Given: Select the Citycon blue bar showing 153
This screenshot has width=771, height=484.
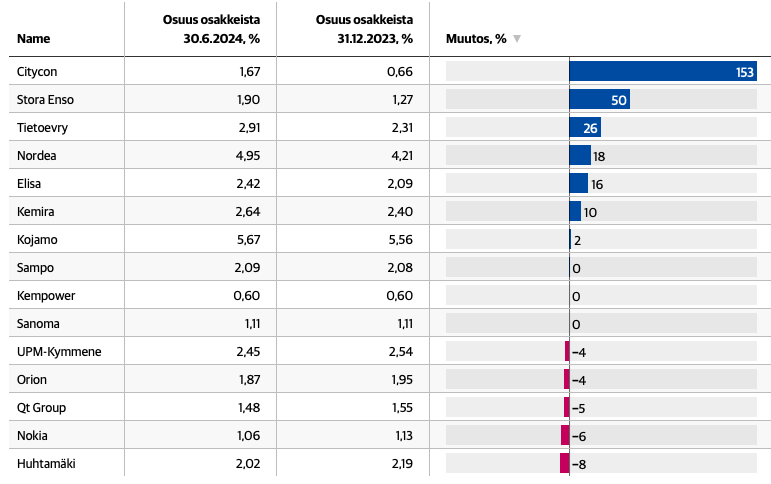Looking at the screenshot, I should pos(663,72).
